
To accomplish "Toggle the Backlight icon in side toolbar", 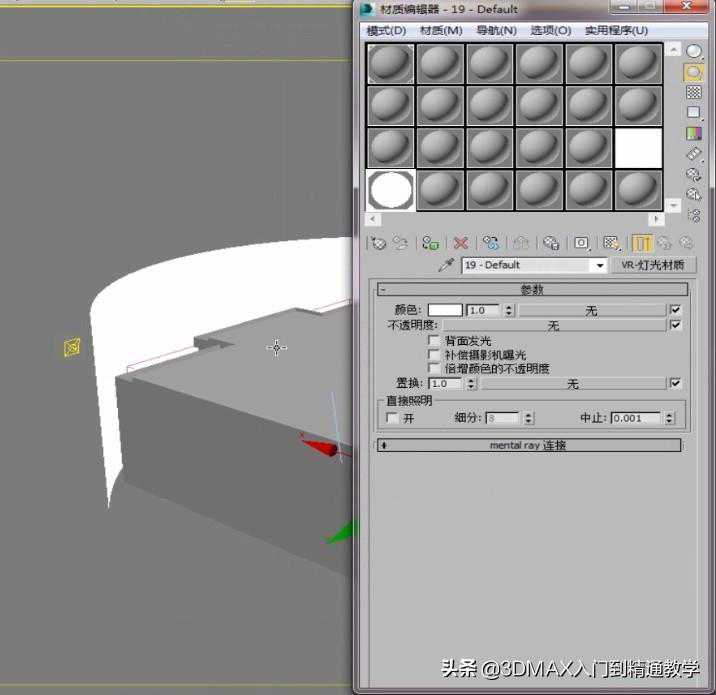I will tap(693, 72).
